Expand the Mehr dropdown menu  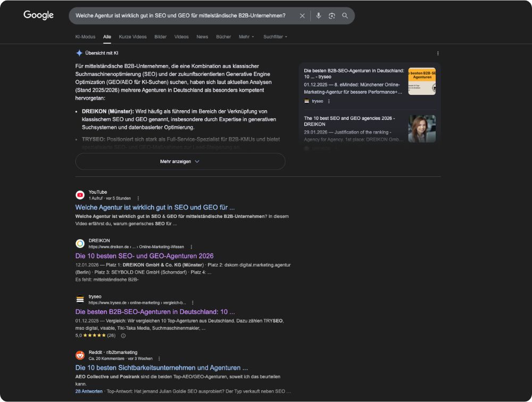pyautogui.click(x=246, y=37)
